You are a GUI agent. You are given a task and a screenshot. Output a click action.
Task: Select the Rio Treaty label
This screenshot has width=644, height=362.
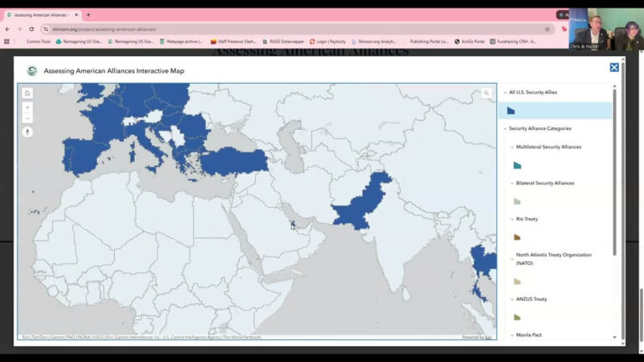527,220
